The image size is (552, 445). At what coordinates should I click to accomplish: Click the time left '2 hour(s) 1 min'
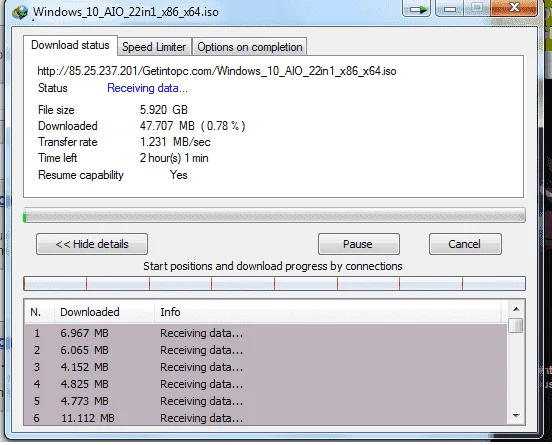point(174,158)
